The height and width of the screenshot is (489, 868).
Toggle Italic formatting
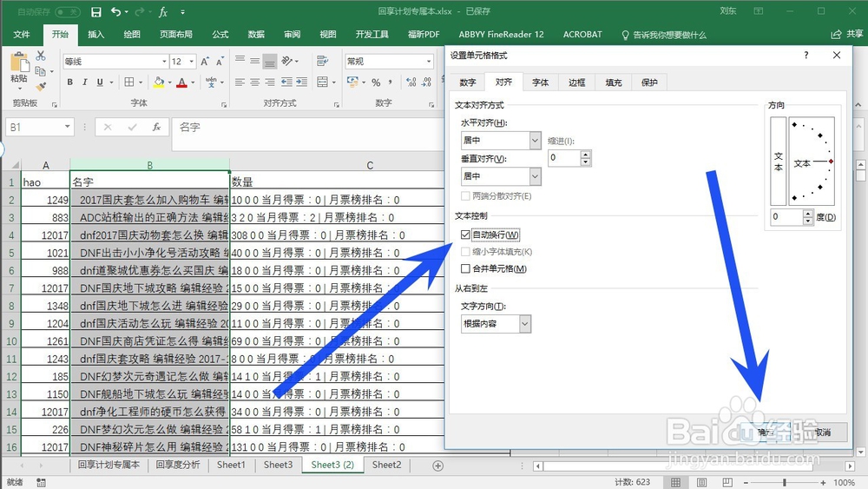point(85,82)
